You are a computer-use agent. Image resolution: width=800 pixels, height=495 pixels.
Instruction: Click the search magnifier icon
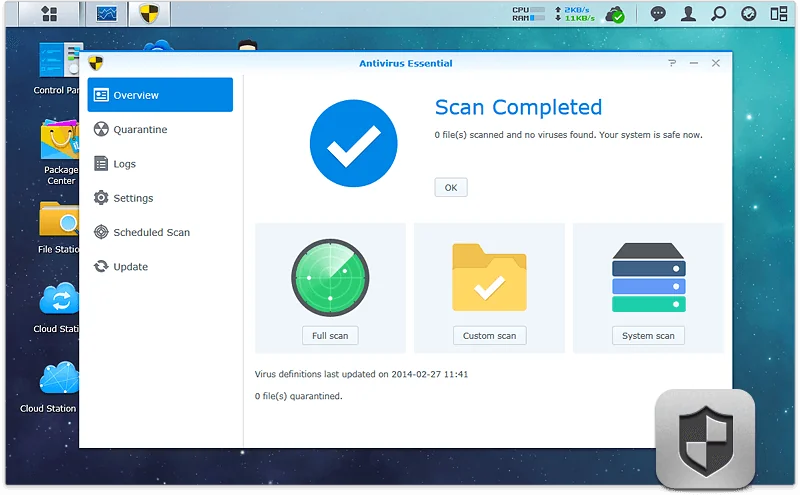718,14
